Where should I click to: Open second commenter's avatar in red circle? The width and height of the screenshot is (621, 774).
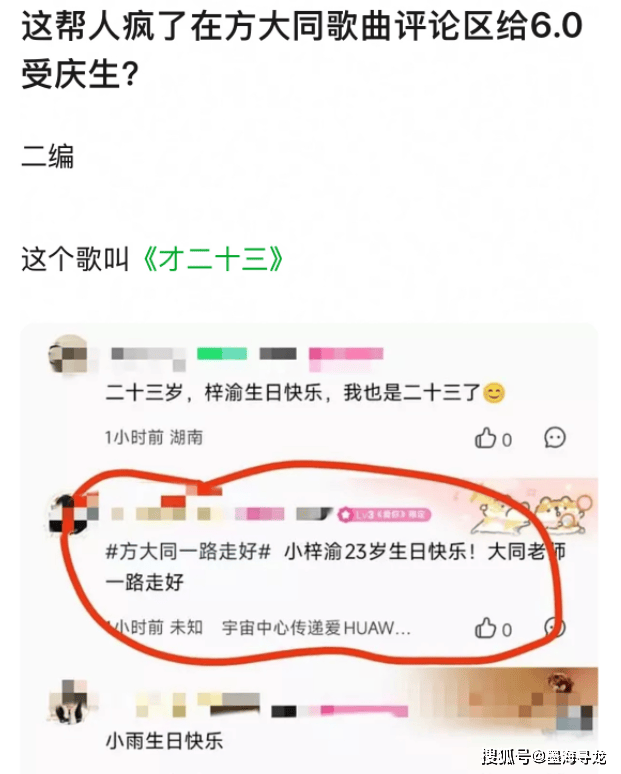[70, 514]
